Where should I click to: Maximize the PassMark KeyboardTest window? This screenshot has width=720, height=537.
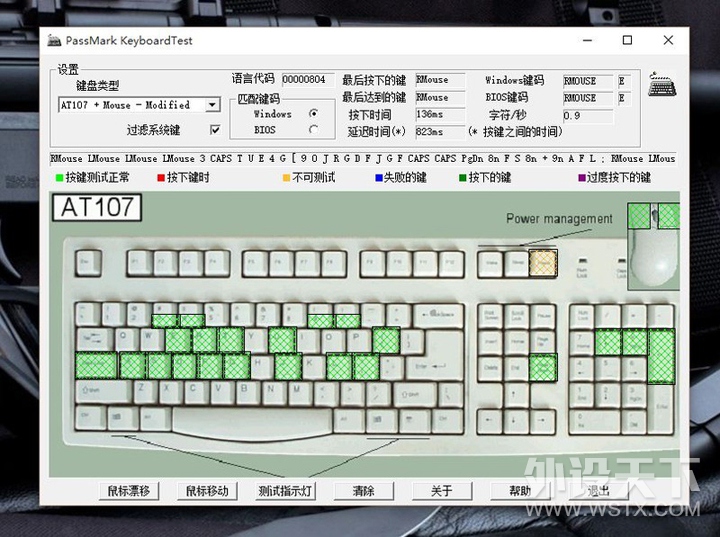click(627, 40)
